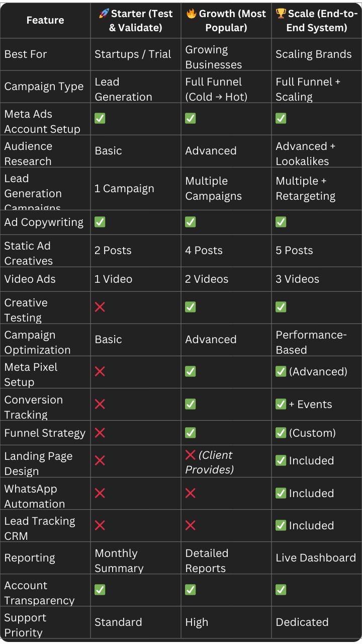Click the red X beside "(Client Provides)"
This screenshot has width=362, height=644.
click(x=191, y=455)
